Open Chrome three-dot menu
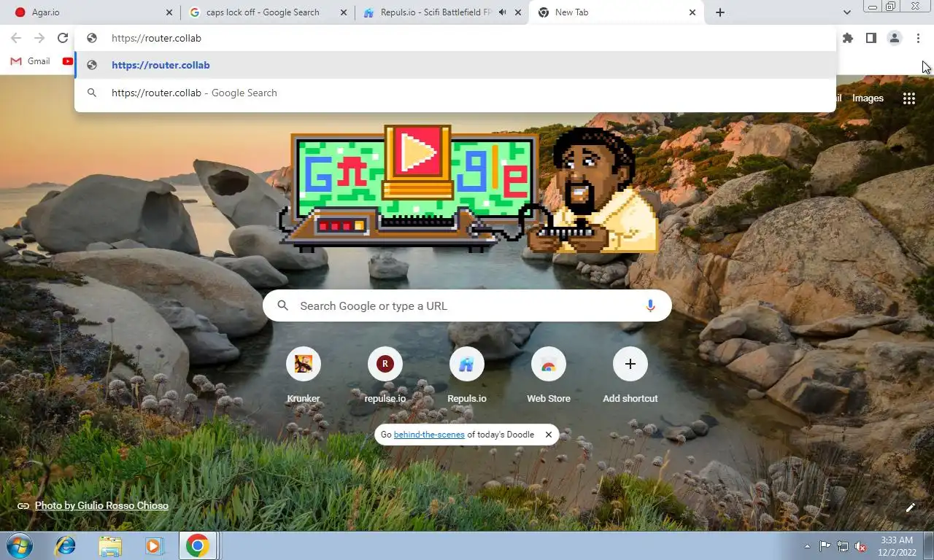 (918, 38)
